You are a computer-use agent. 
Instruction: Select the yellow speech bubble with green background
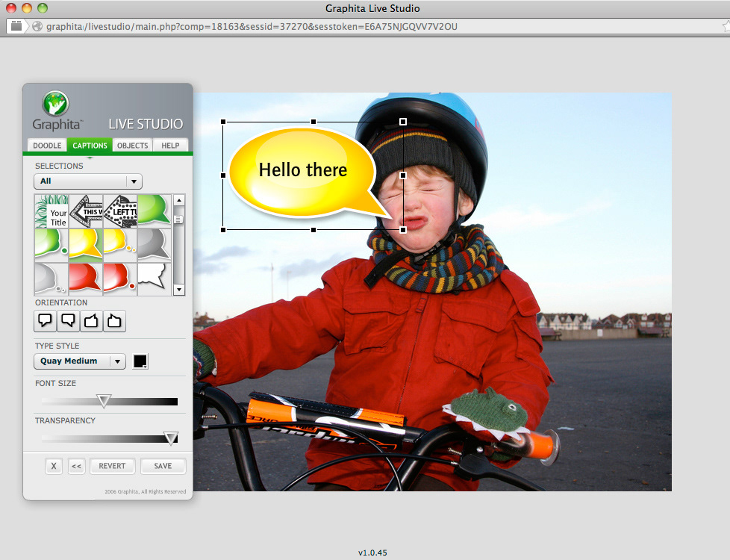pos(86,245)
